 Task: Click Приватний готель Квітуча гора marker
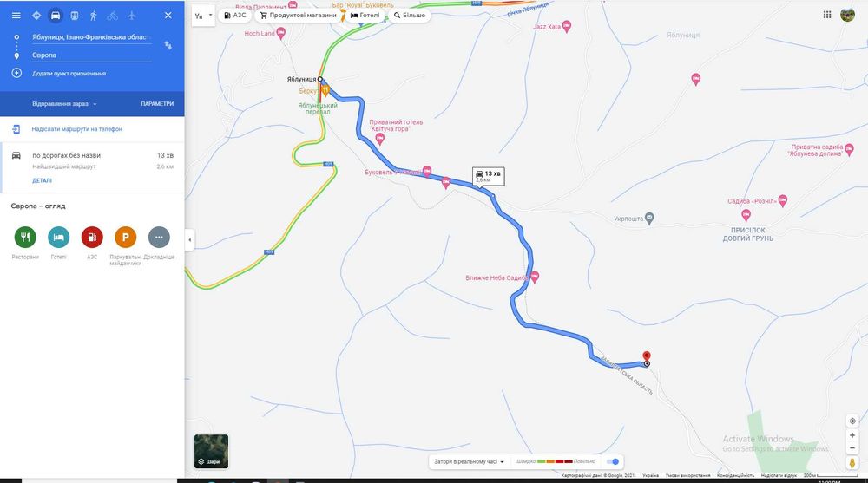(379, 139)
